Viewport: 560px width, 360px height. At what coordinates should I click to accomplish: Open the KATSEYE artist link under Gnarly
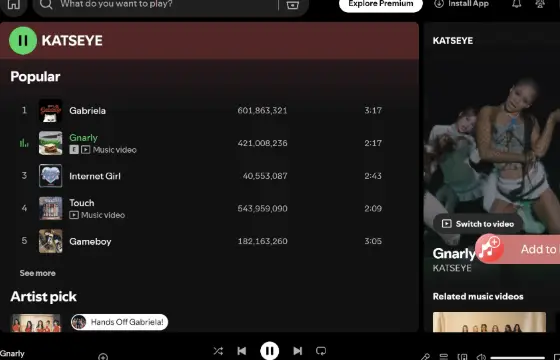452,268
